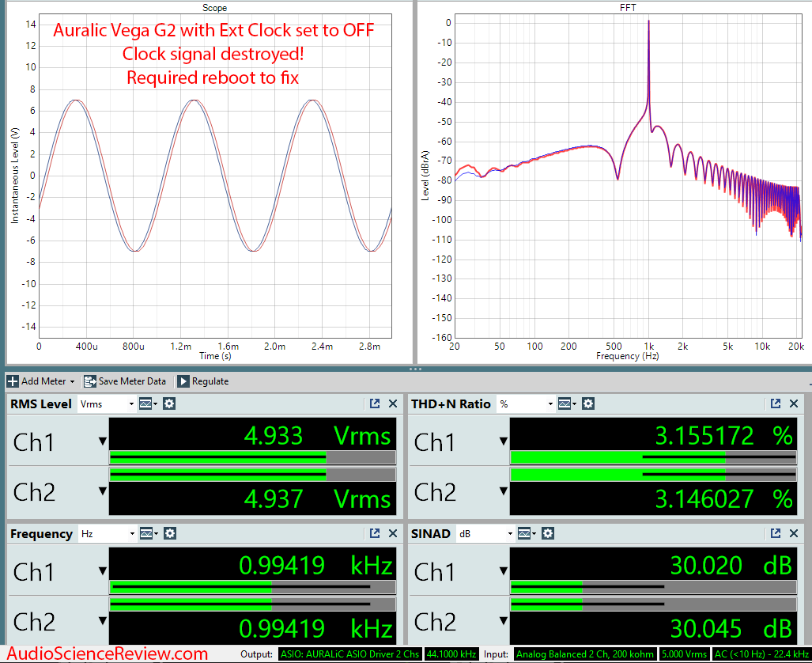
Task: Open RMS Level meter settings gear
Action: 169,403
